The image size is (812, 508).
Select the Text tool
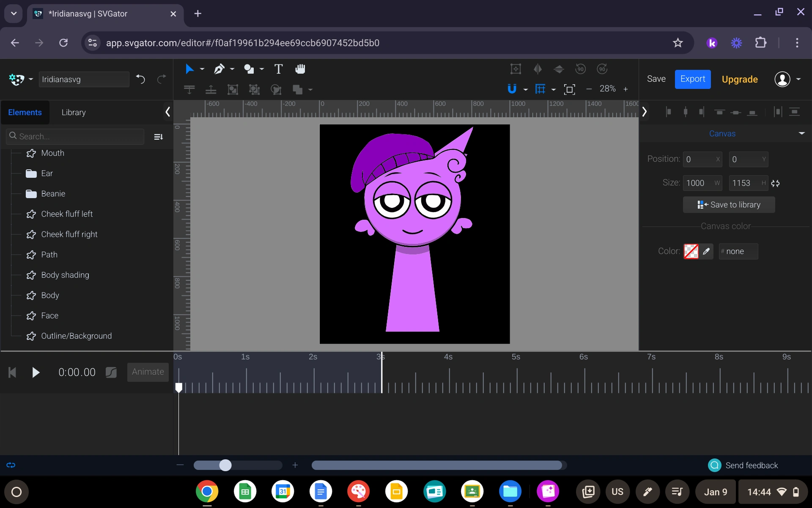[278, 69]
